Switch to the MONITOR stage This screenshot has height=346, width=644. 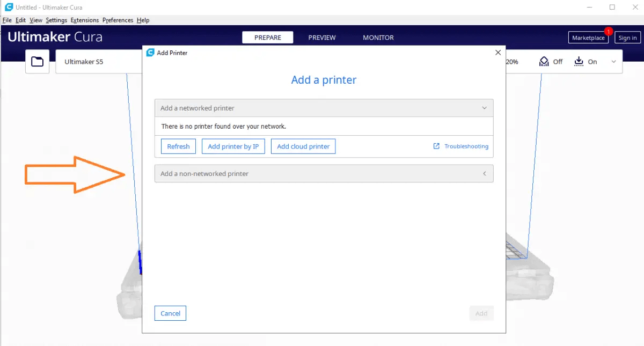point(378,38)
